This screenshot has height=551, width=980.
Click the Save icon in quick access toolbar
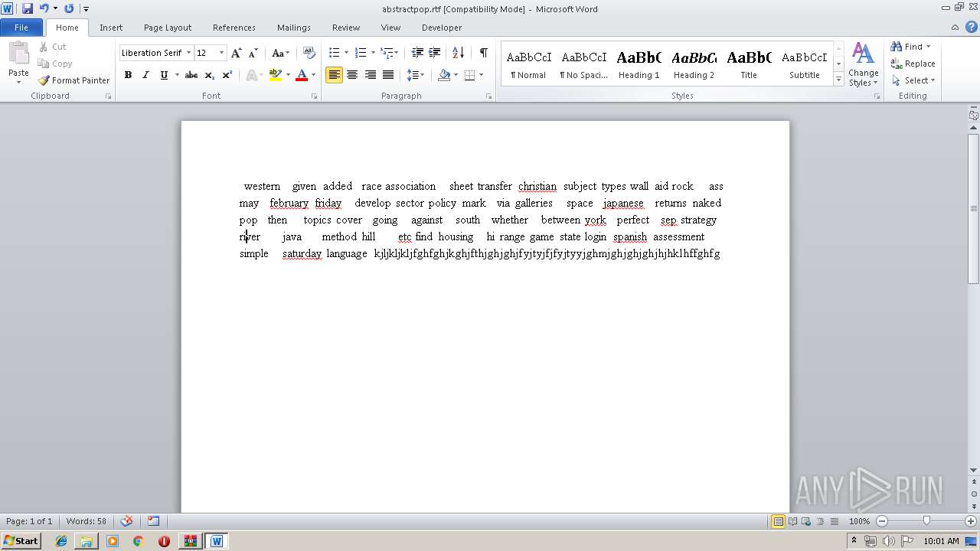[28, 8]
